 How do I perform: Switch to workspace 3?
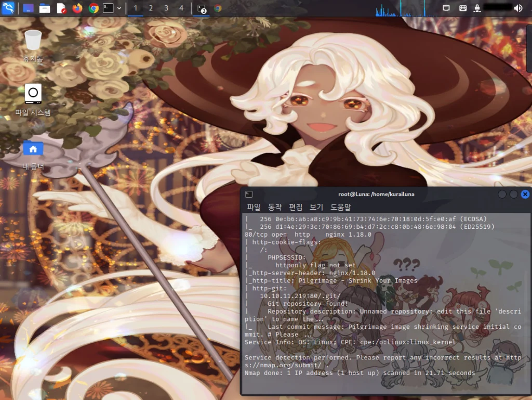click(x=166, y=8)
